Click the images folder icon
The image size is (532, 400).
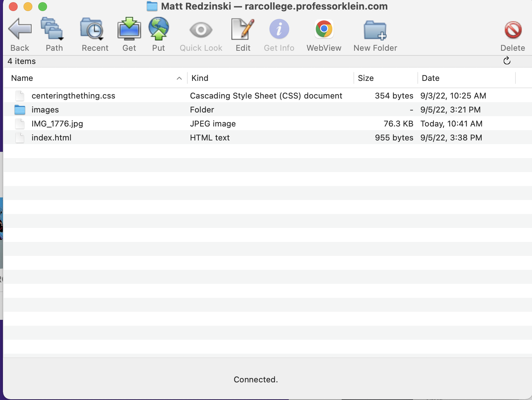click(20, 110)
